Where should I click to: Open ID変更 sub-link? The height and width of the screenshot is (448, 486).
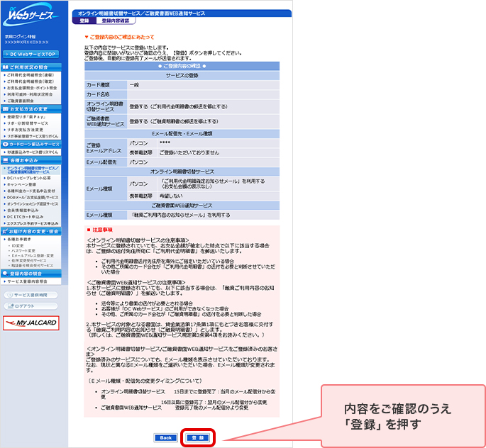click(x=17, y=246)
